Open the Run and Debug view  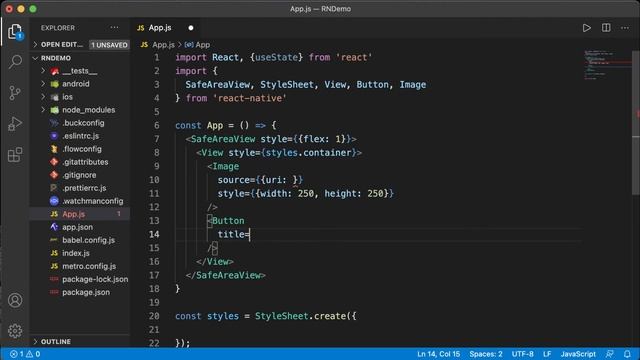15,124
